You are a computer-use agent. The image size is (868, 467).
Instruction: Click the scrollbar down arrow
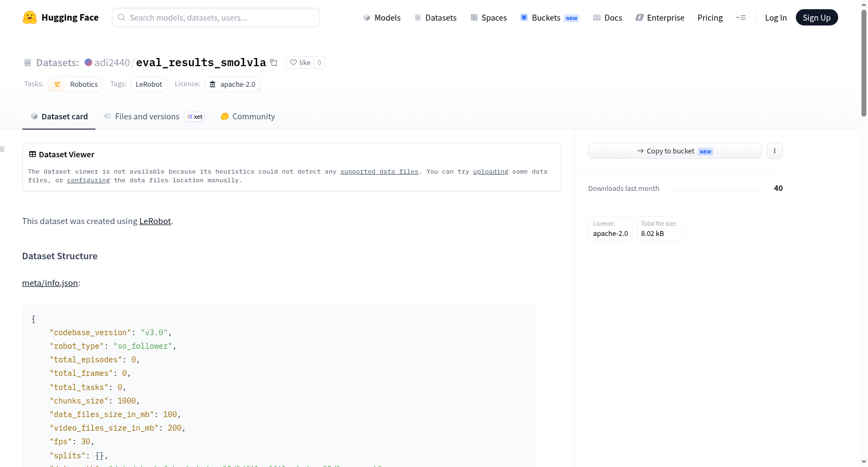point(864,462)
